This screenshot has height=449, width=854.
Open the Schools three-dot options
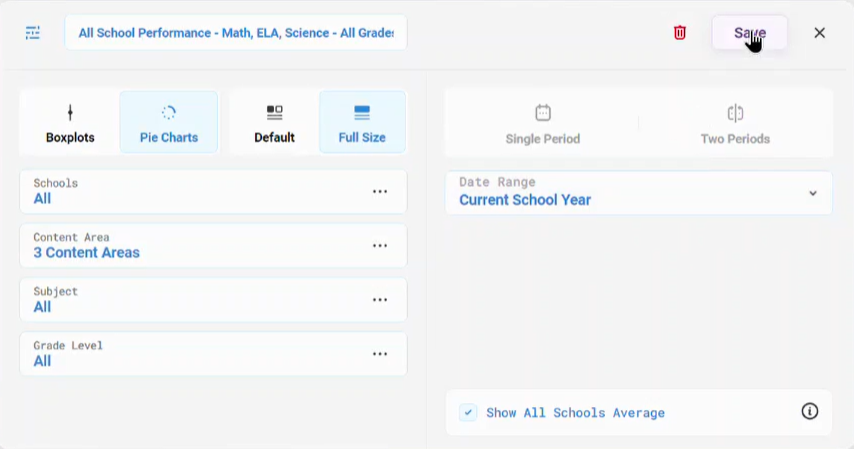[x=380, y=191]
